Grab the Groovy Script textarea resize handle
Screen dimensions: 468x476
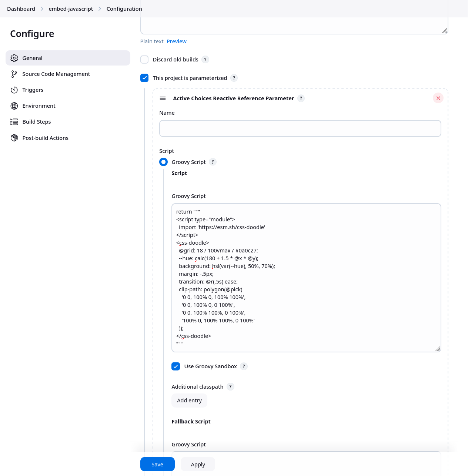[x=438, y=349]
